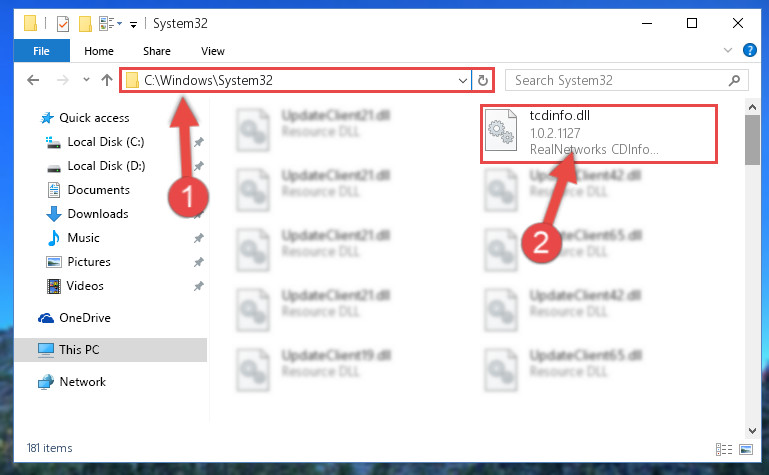This screenshot has width=769, height=475.
Task: Select the tcdinfo.dll file
Action: (x=598, y=133)
